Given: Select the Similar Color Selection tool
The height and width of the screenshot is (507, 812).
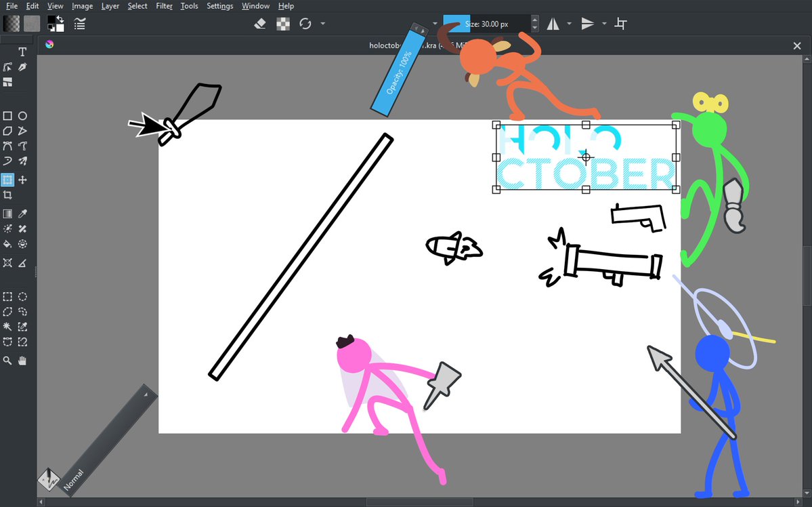Looking at the screenshot, I should coord(22,327).
